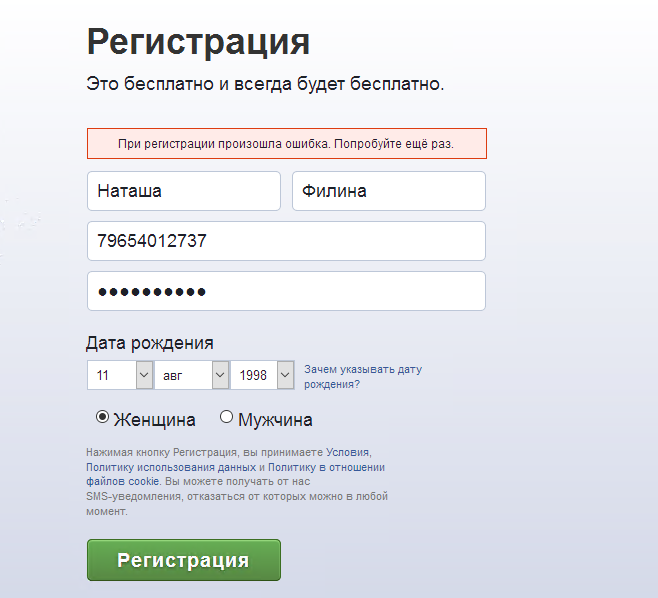Click the red registration error message banner
The image size is (658, 598).
286,143
